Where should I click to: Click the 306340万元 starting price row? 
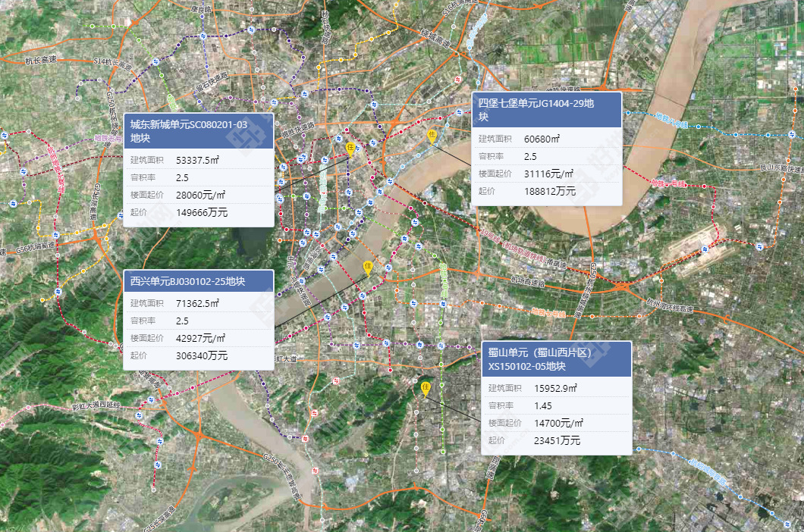tap(198, 355)
